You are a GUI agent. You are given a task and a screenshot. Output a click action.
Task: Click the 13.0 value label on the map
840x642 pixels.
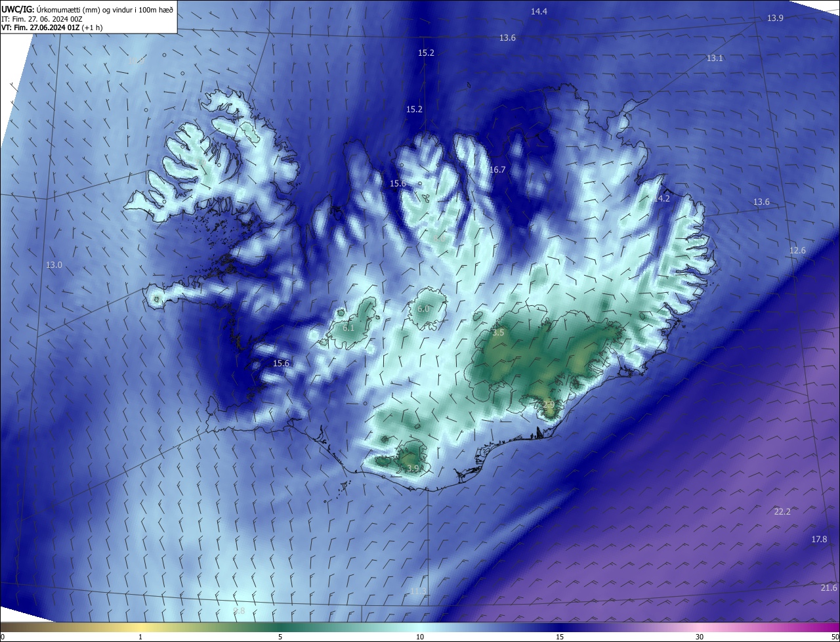pyautogui.click(x=54, y=265)
